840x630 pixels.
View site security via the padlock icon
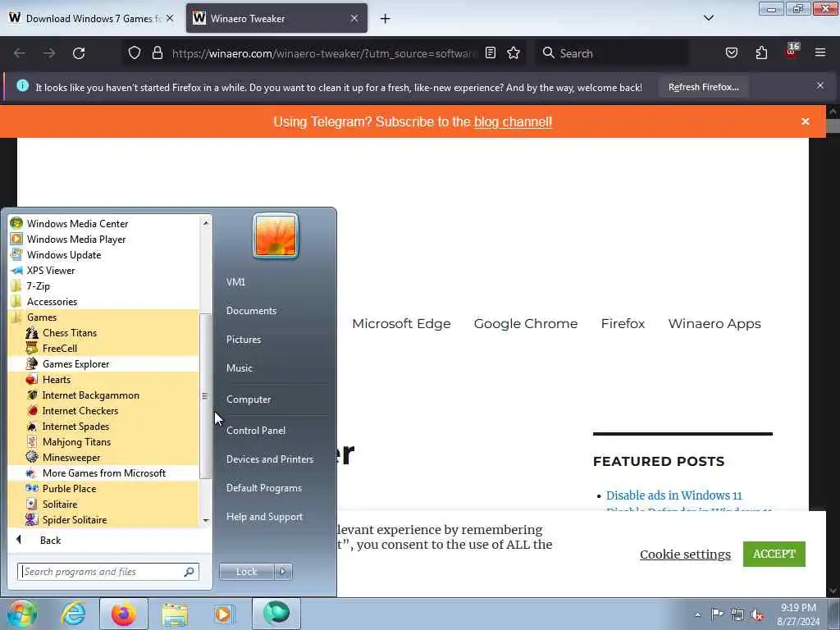point(157,53)
